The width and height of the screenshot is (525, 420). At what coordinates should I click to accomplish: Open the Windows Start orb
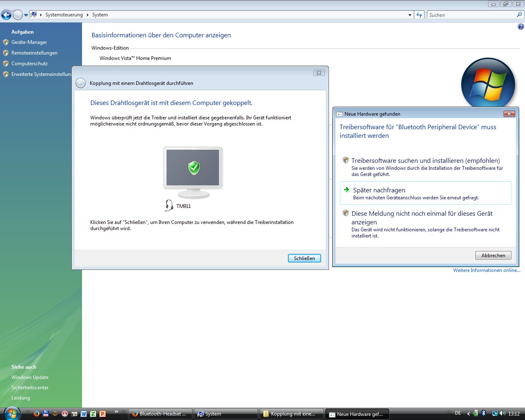[11, 413]
